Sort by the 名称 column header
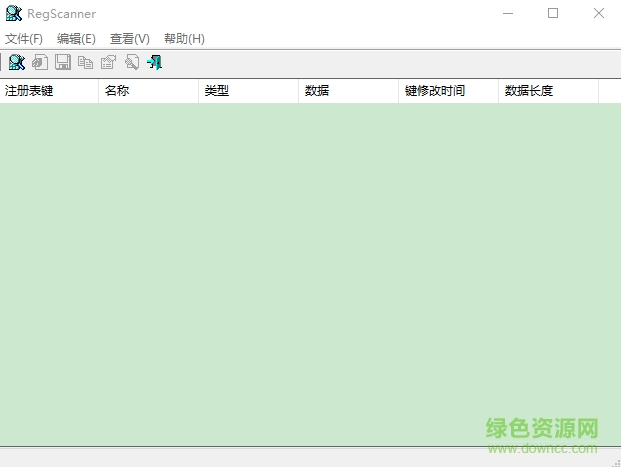621x467 pixels. pos(149,91)
